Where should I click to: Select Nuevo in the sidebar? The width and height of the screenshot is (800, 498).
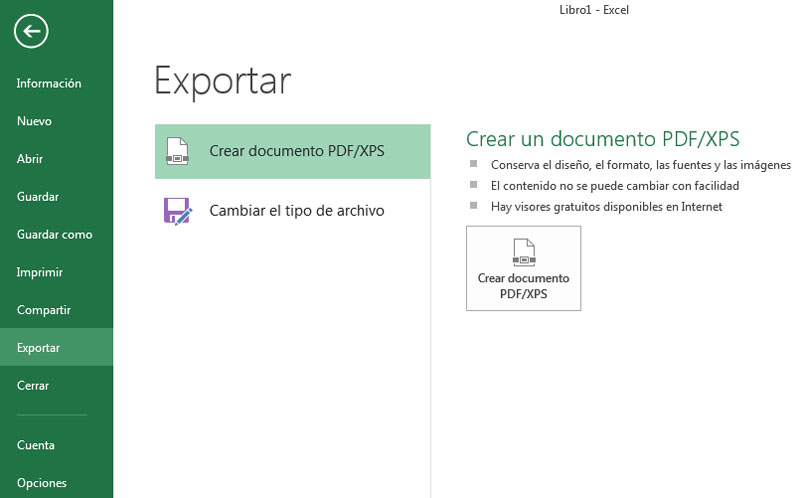[34, 121]
